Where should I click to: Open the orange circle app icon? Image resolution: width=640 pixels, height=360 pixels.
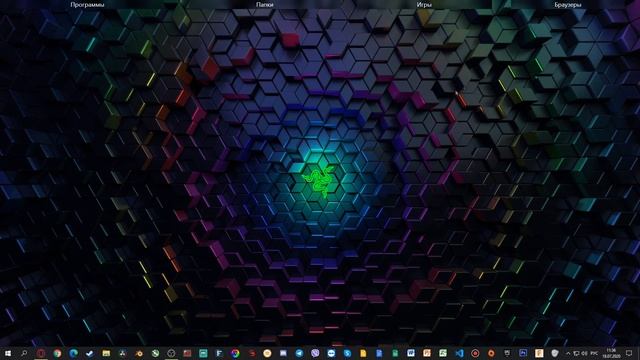[x=491, y=353]
